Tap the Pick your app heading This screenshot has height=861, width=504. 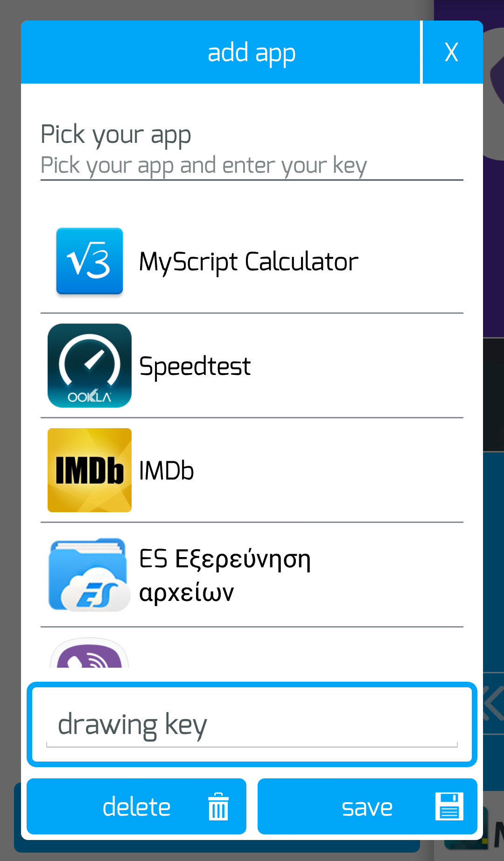click(x=116, y=134)
